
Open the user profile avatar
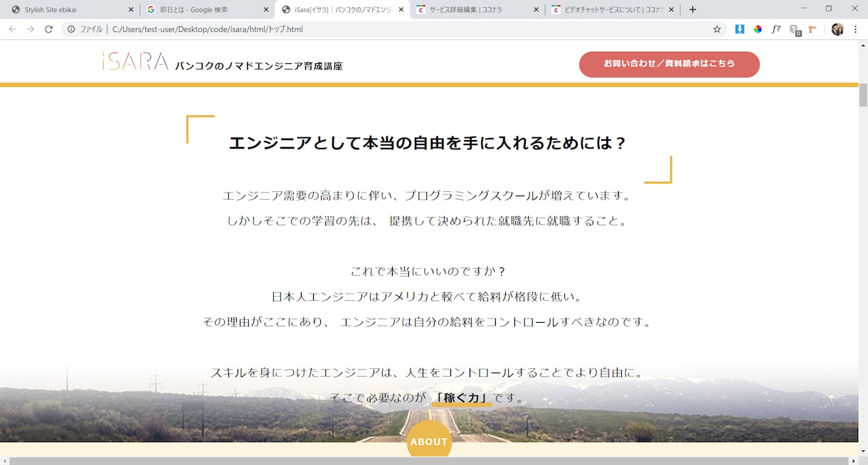coord(837,29)
